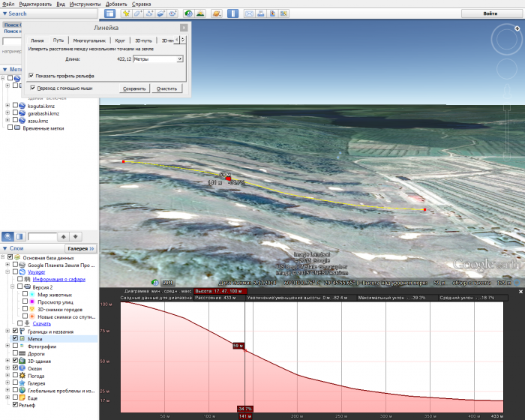This screenshot has width=525, height=420.
Task: Uncheck the Рельеф layer checkbox
Action: (15, 404)
